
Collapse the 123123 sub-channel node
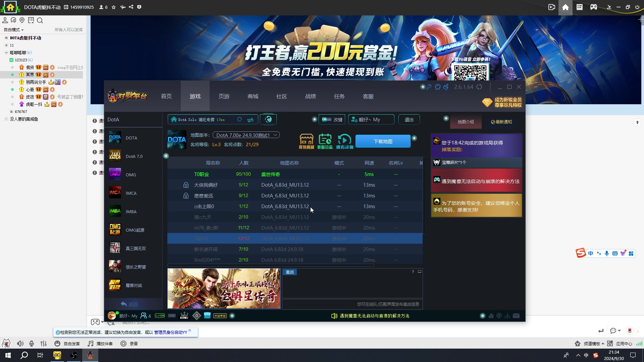coord(11,60)
